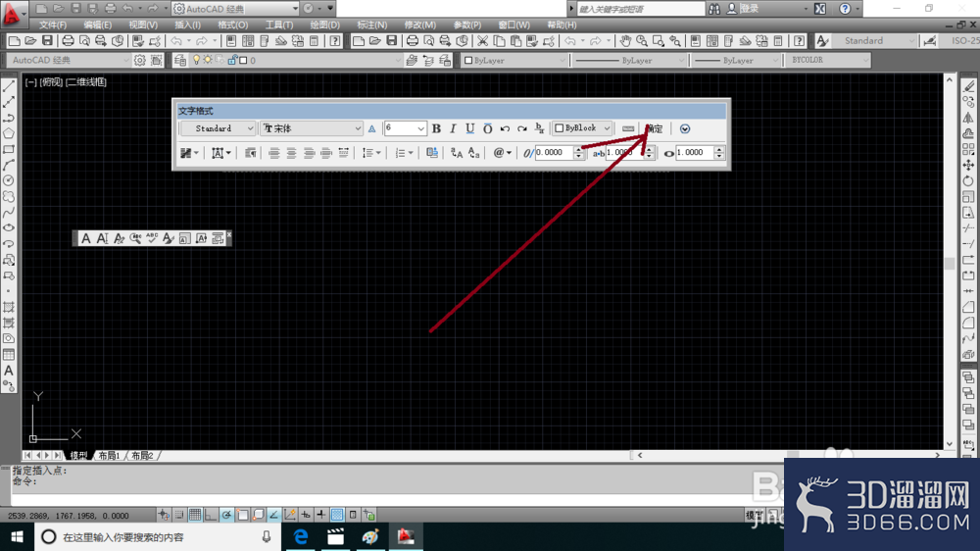Click the stack fraction button
Screen dimensions: 980x551
[539, 128]
